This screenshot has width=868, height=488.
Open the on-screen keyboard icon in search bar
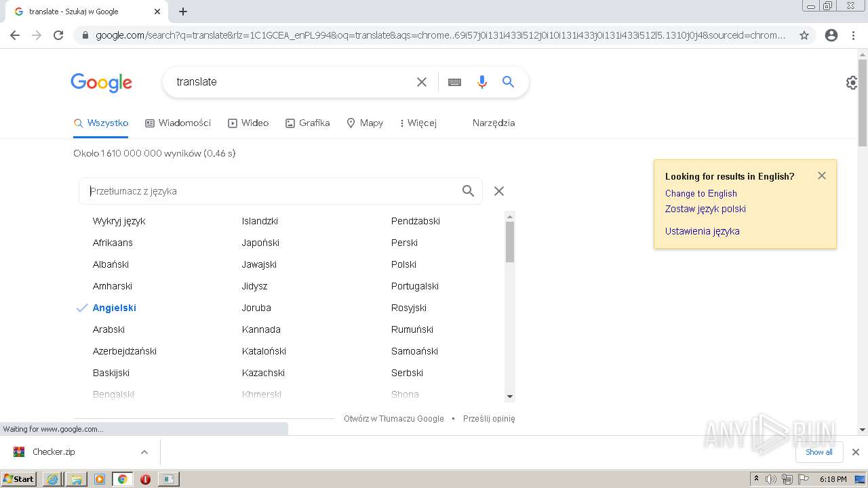454,82
